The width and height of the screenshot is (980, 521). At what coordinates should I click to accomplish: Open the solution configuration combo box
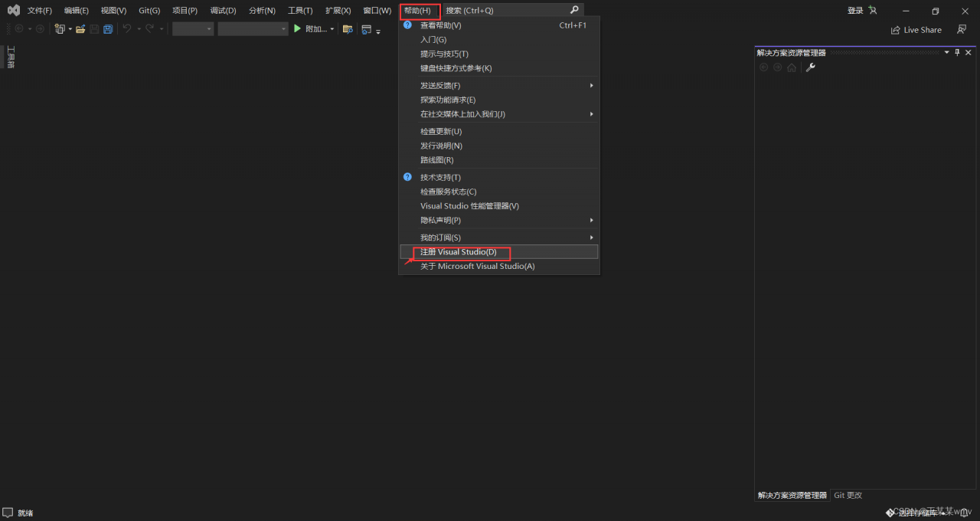[x=193, y=29]
